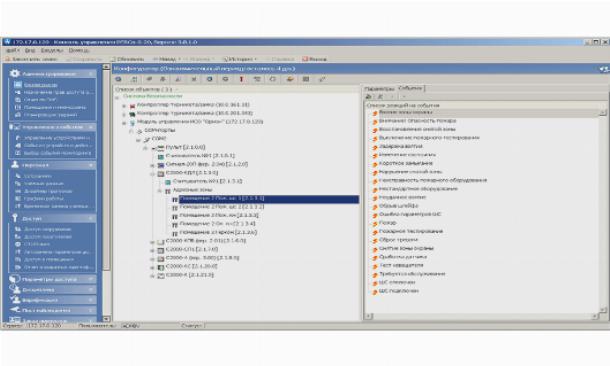
Task: Click the COM2 port icon in tree
Action: click(x=147, y=139)
